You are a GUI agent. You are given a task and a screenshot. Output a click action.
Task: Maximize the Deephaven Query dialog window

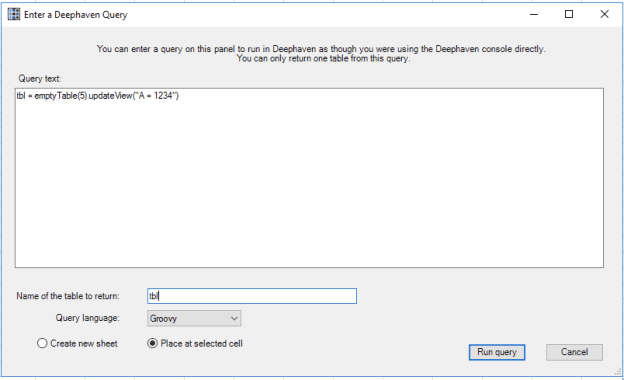[569, 14]
